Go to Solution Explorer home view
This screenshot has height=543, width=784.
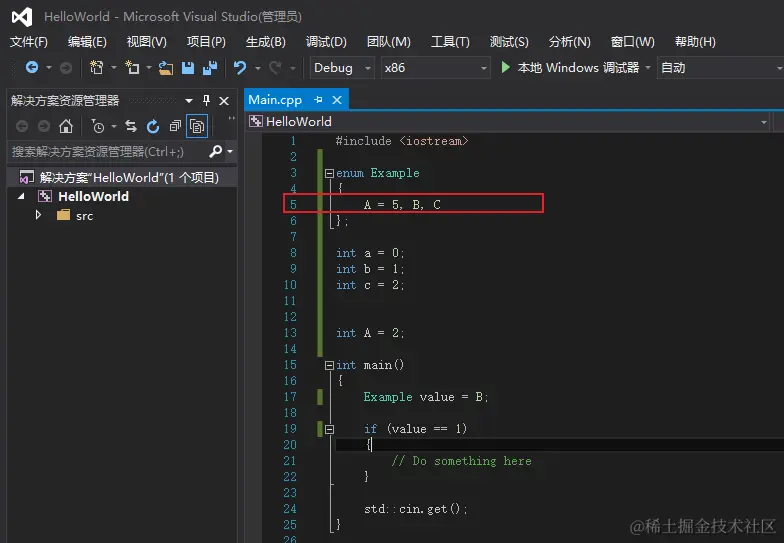tap(66, 126)
